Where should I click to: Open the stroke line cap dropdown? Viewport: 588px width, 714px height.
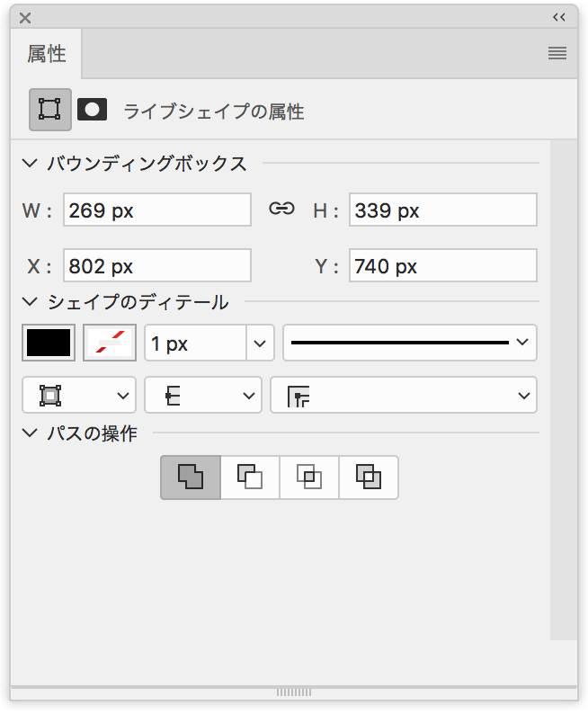click(x=203, y=395)
